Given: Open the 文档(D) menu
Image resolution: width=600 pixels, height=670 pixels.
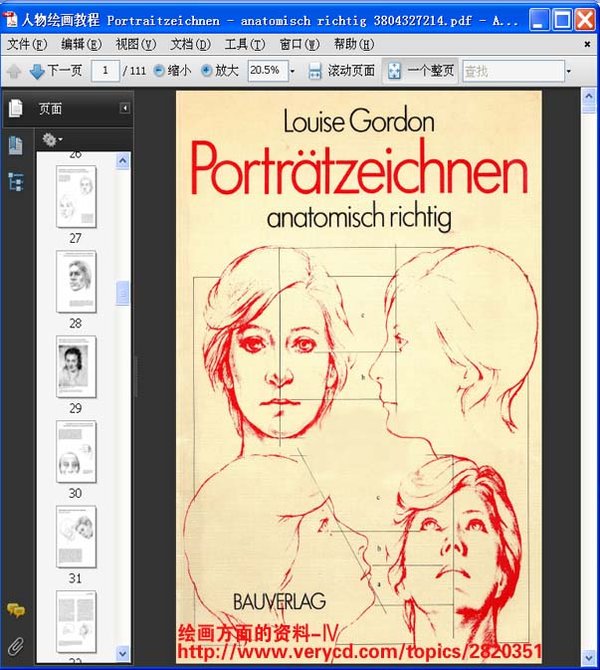Looking at the screenshot, I should coord(191,44).
